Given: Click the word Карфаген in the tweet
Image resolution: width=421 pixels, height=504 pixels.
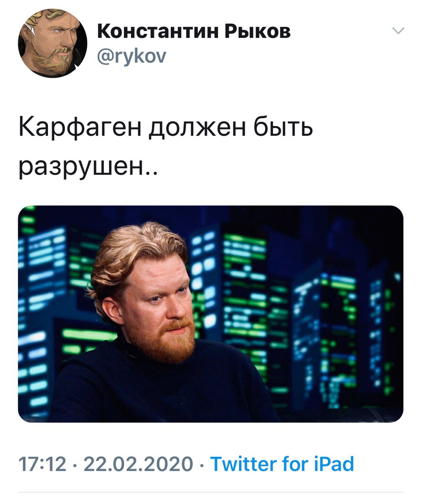Looking at the screenshot, I should (81, 129).
